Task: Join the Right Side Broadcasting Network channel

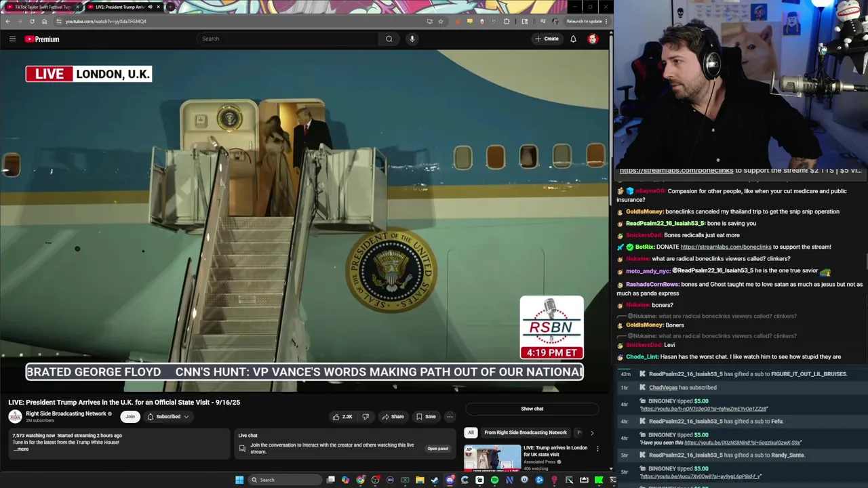Action: [130, 417]
